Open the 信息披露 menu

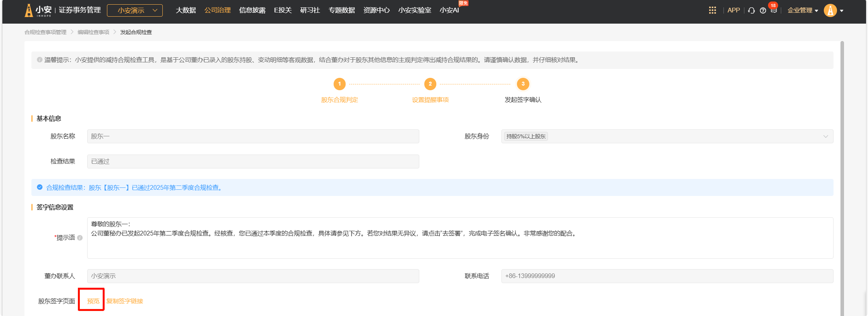[252, 10]
